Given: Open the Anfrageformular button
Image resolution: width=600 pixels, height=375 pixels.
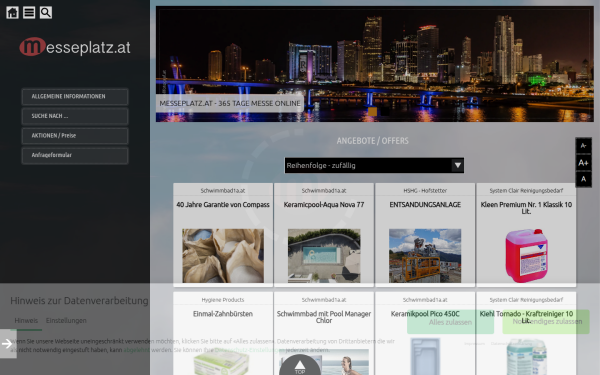Looking at the screenshot, I should tap(75, 155).
